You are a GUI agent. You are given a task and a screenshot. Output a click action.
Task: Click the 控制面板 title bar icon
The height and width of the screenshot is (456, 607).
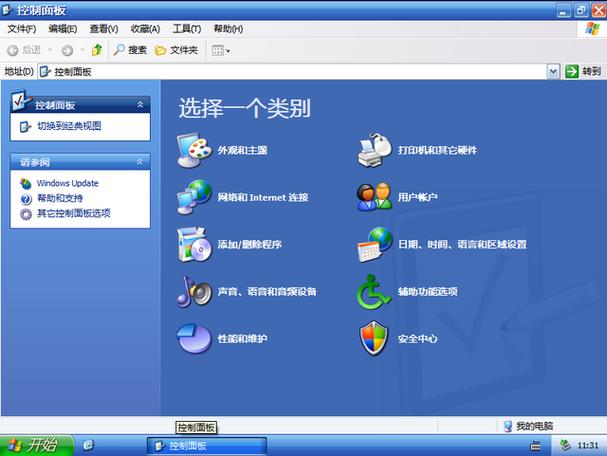[x=7, y=10]
